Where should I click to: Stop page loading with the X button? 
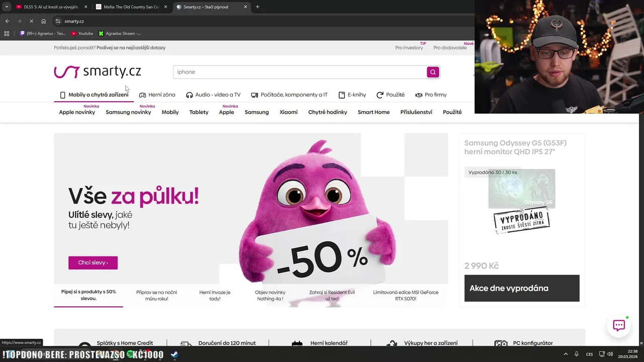tap(31, 21)
